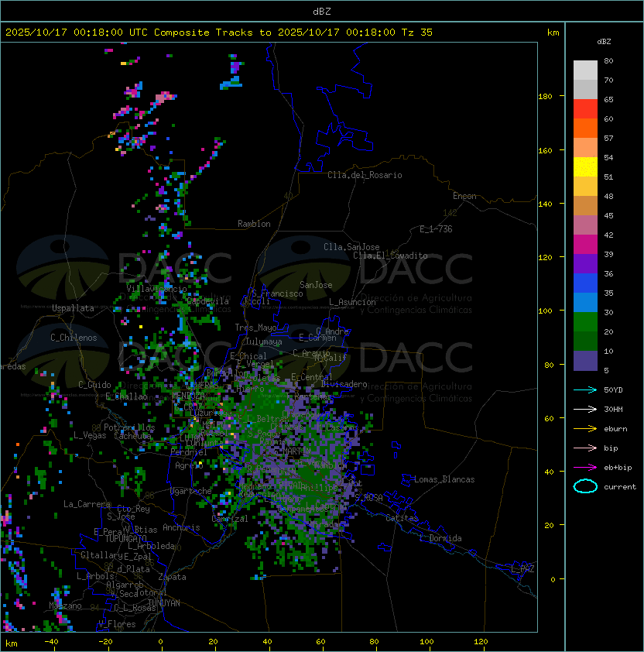Click the 'dBZ' heading above the color scale
This screenshot has width=644, height=652.
coord(604,42)
